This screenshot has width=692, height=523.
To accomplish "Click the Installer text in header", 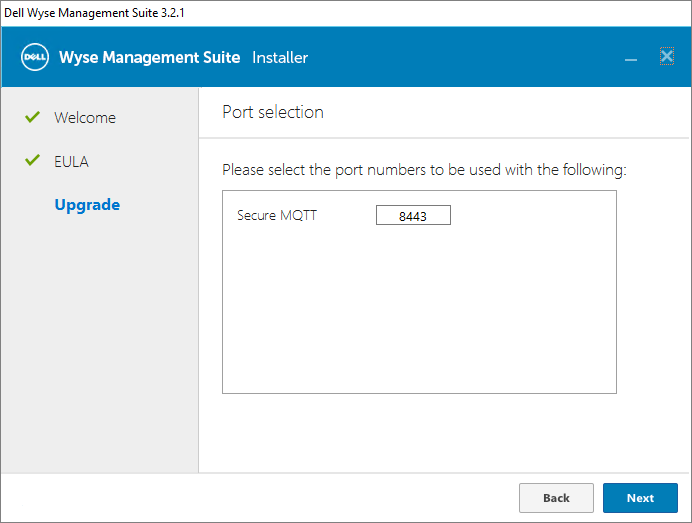I will tap(280, 57).
